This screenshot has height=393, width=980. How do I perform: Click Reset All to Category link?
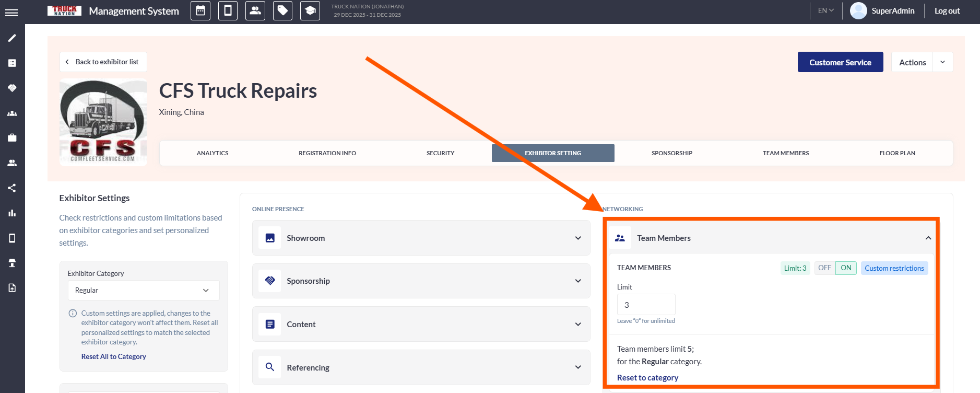coord(113,356)
